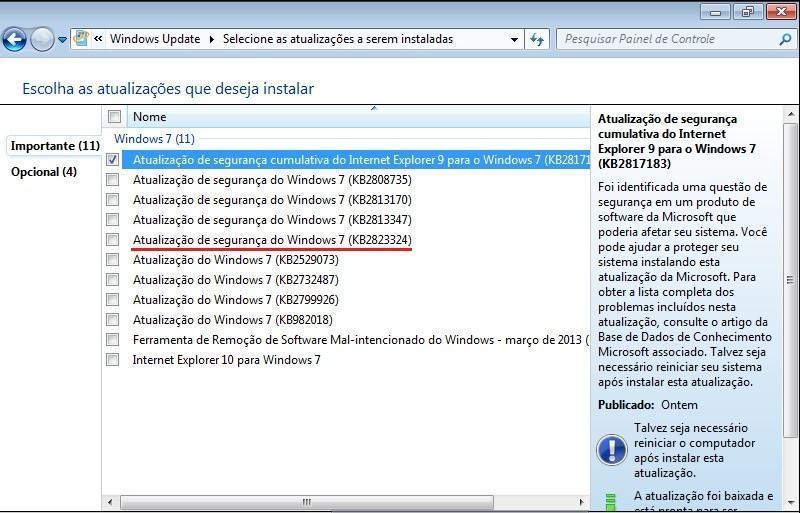Select the Windows Update breadcrumb
The image size is (800, 513).
pyautogui.click(x=155, y=39)
